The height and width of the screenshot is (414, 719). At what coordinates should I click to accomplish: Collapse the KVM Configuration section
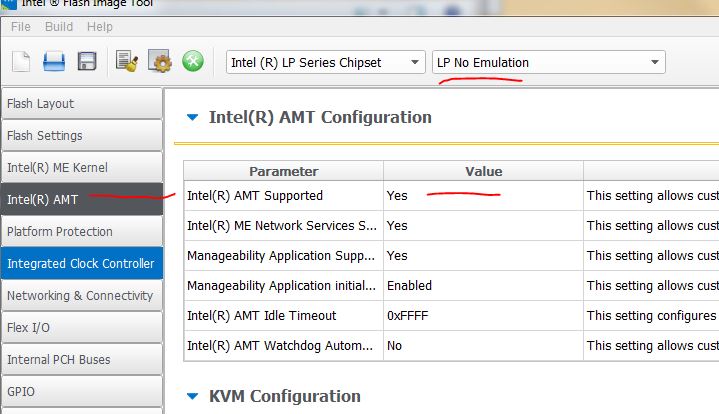point(193,396)
